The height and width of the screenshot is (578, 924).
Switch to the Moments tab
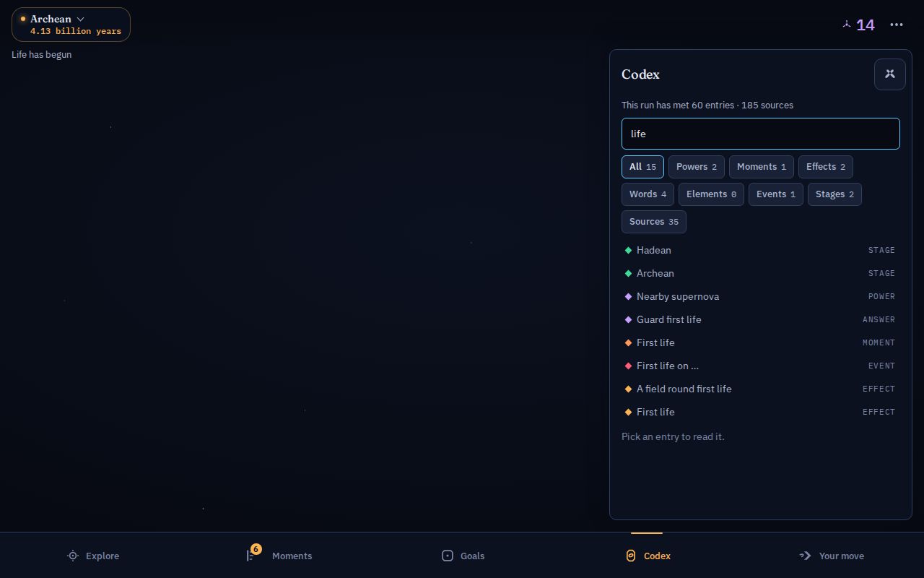tap(277, 556)
